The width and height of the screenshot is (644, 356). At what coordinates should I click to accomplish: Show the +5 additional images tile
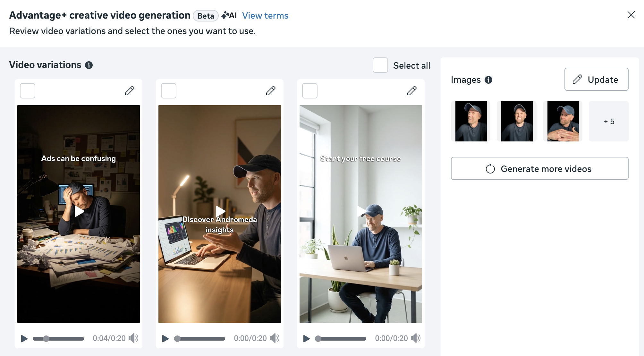(x=608, y=121)
